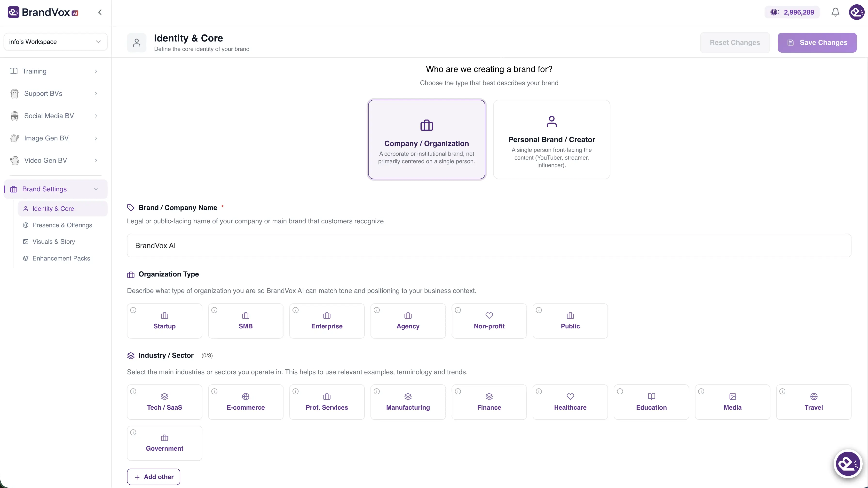Expand the Social Media BV menu
This screenshot has width=868, height=488.
(55, 116)
